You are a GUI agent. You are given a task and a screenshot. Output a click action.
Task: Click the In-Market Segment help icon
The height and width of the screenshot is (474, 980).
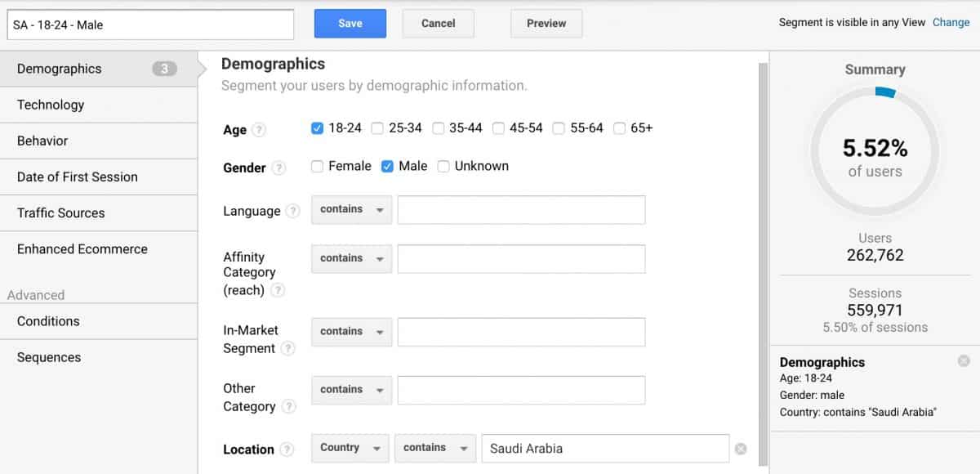(287, 348)
